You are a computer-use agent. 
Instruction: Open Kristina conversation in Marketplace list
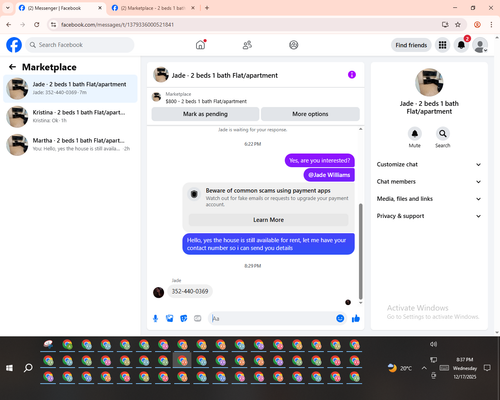click(70, 116)
